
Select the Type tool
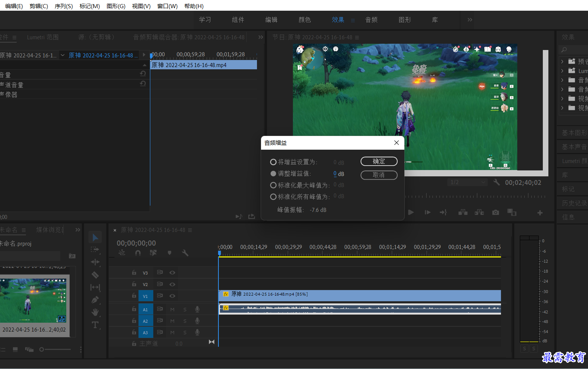pyautogui.click(x=95, y=325)
